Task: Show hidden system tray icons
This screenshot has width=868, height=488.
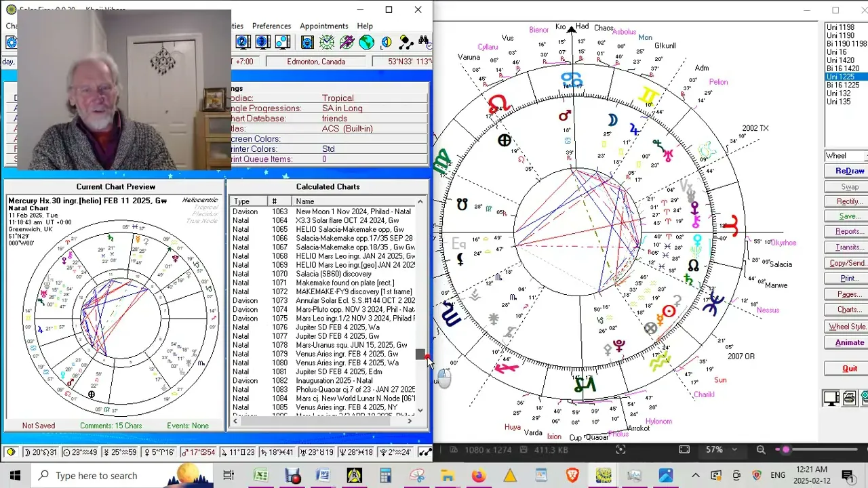Action: 696,475
